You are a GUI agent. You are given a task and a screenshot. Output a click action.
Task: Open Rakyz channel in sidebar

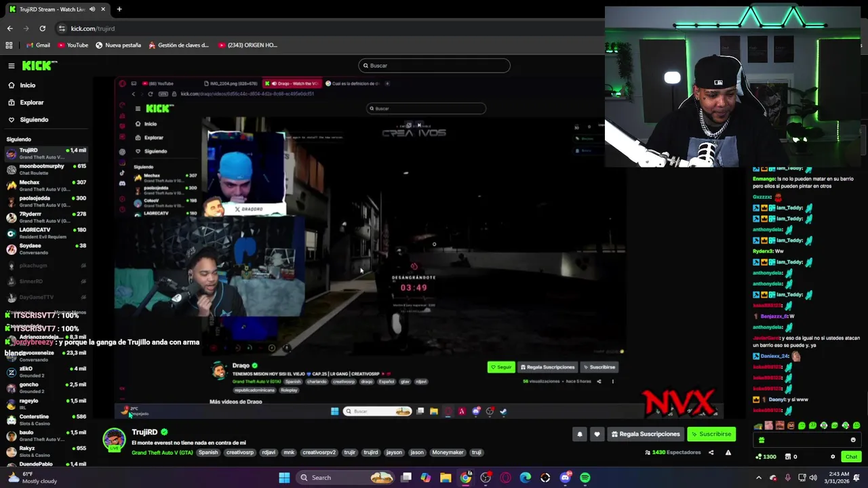pyautogui.click(x=46, y=451)
